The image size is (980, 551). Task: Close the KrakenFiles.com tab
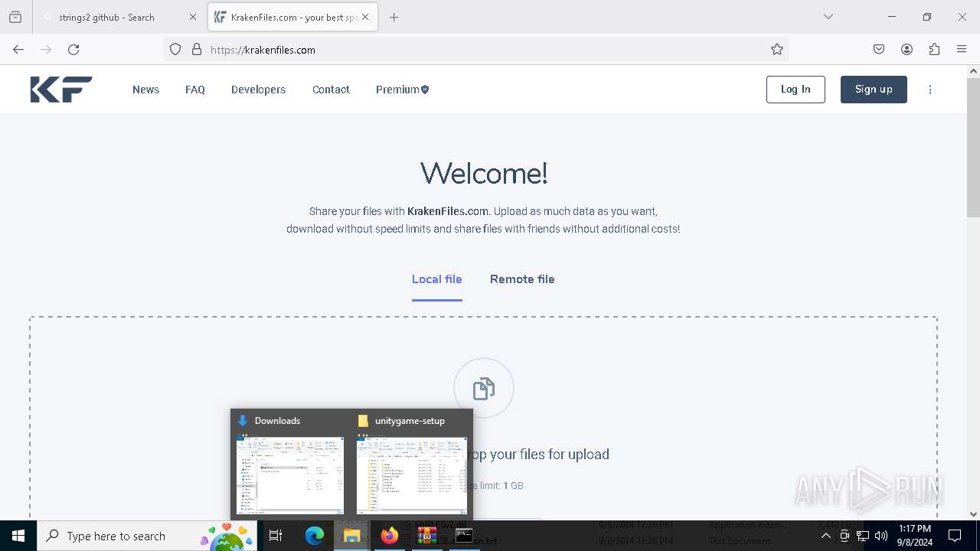click(x=365, y=17)
